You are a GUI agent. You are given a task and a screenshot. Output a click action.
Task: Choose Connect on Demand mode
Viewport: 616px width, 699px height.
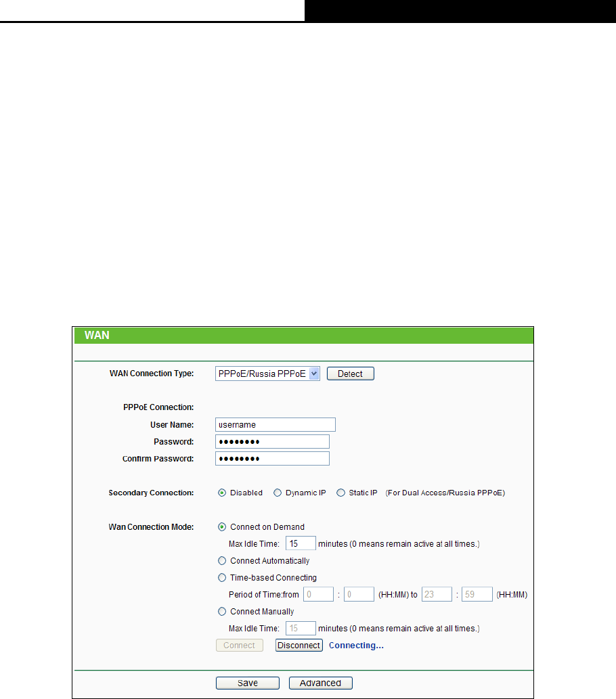click(x=221, y=527)
